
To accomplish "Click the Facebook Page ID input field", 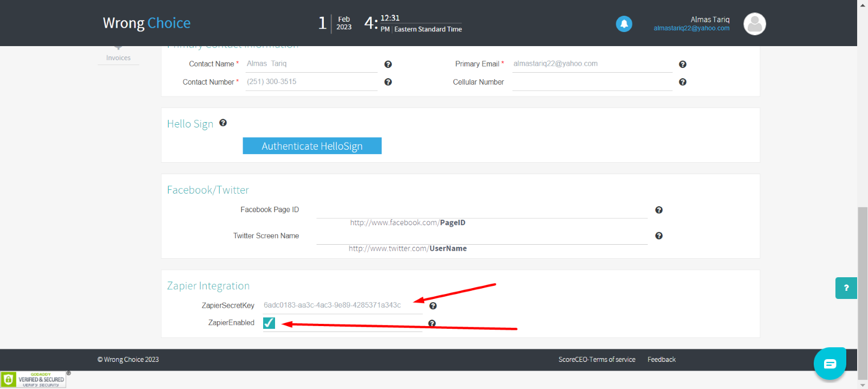I will pos(482,210).
